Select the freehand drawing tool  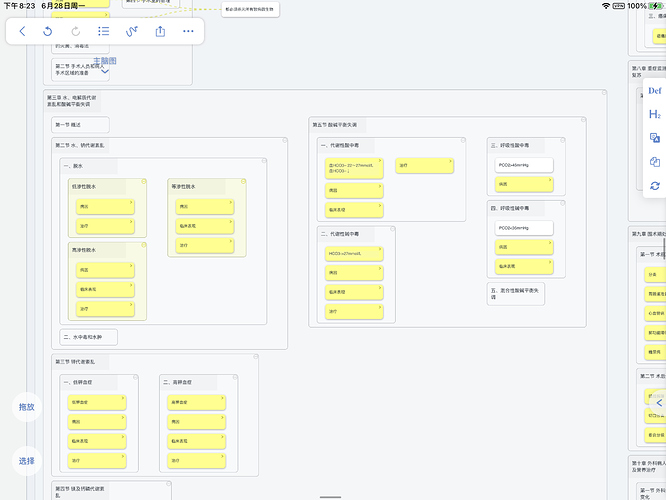[132, 31]
